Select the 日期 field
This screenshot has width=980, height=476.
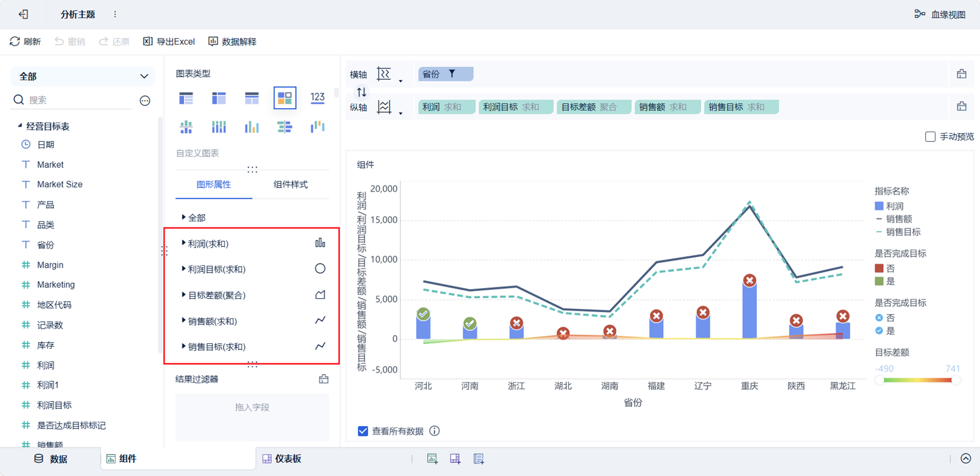click(45, 145)
